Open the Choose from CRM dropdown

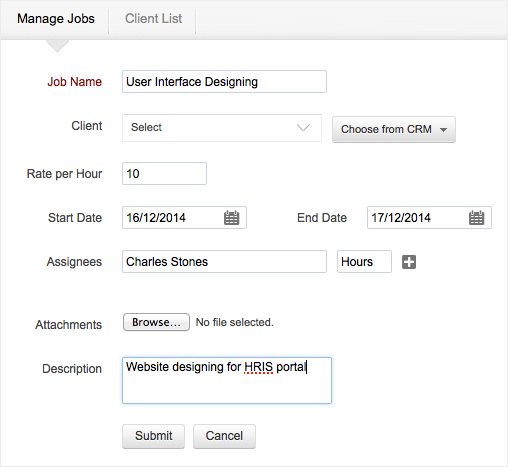pos(394,129)
